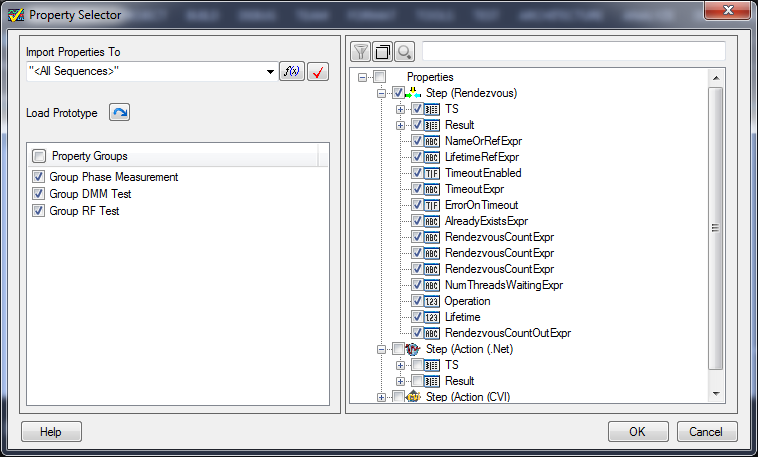Click the red checkmark validate expression icon

(318, 72)
